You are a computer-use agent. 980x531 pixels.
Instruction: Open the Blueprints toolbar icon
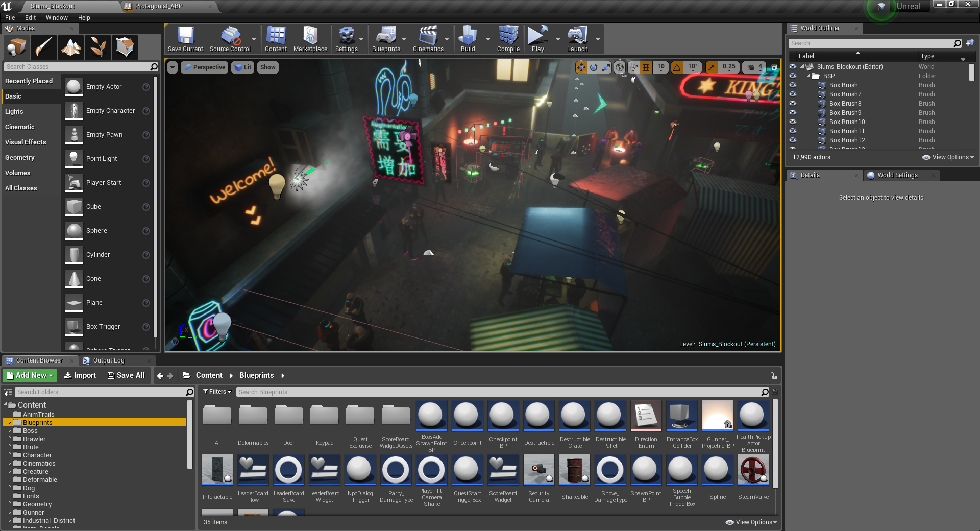point(386,39)
